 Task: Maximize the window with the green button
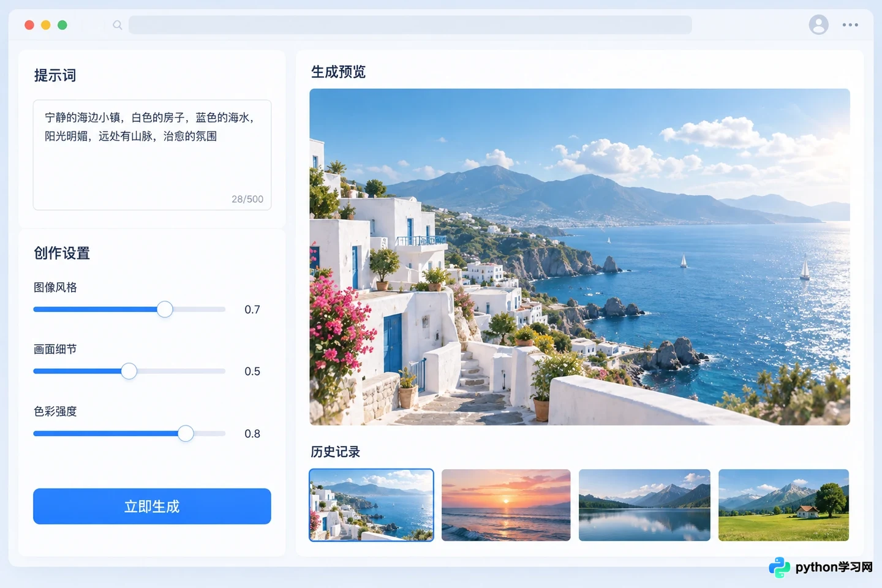pyautogui.click(x=62, y=25)
